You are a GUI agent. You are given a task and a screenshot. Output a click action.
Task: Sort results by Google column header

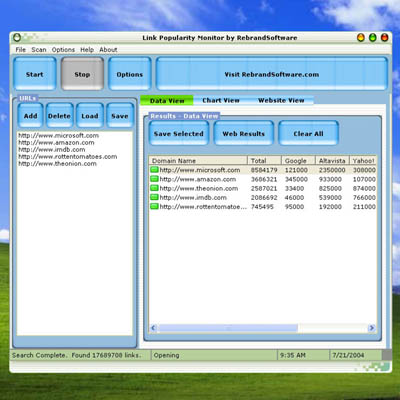298,160
